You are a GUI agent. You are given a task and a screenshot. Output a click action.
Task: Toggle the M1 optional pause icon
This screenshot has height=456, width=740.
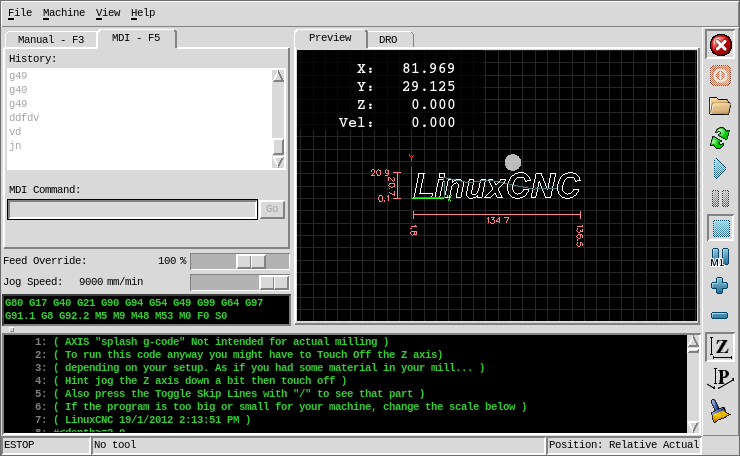click(x=720, y=257)
